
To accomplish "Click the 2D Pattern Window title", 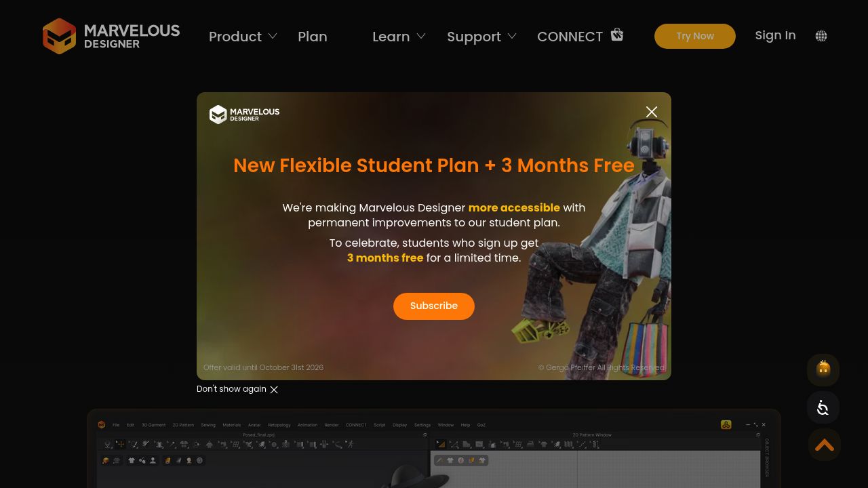I will point(592,434).
